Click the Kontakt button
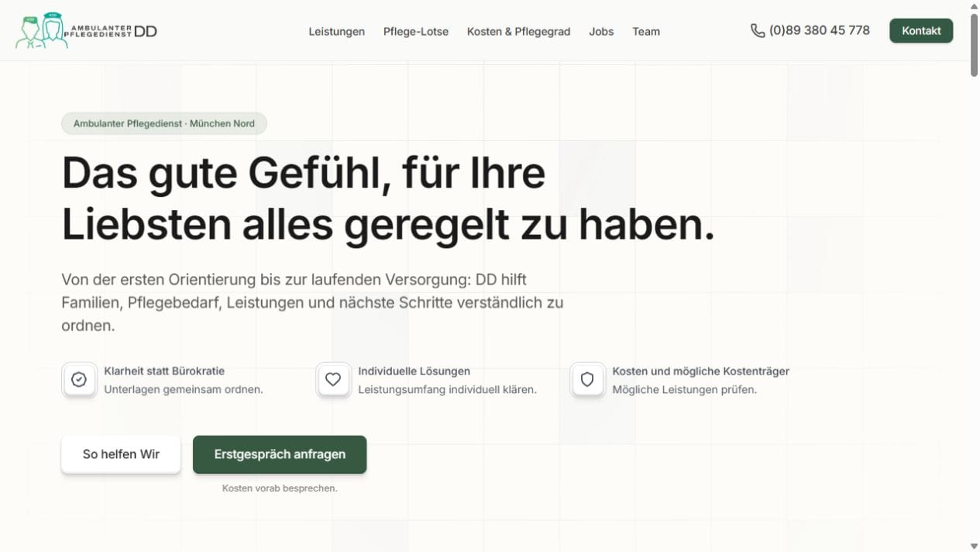This screenshot has width=980, height=552. pyautogui.click(x=921, y=31)
